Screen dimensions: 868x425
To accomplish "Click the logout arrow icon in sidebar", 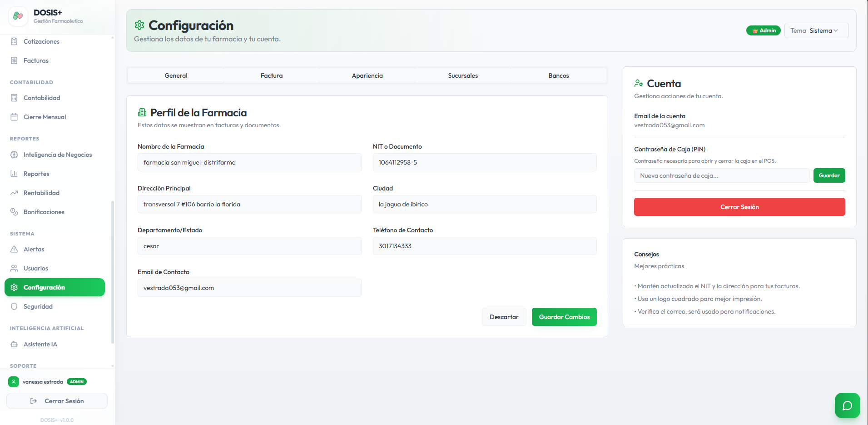I will [34, 401].
